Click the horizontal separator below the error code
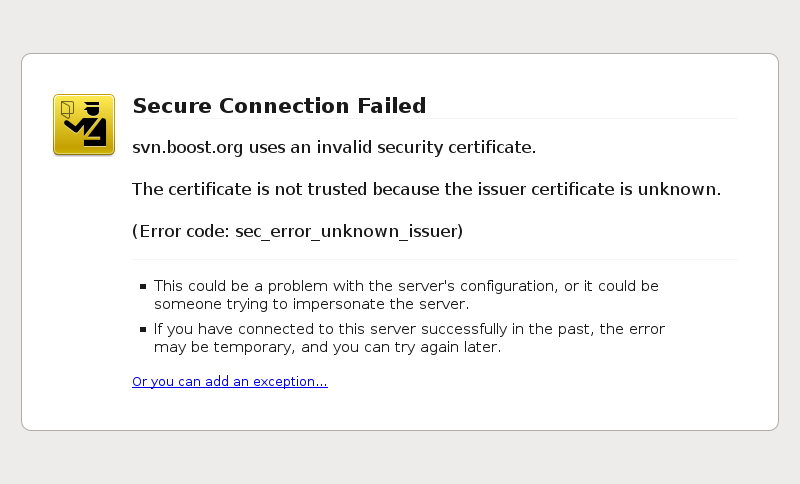The width and height of the screenshot is (800, 484). pos(434,260)
